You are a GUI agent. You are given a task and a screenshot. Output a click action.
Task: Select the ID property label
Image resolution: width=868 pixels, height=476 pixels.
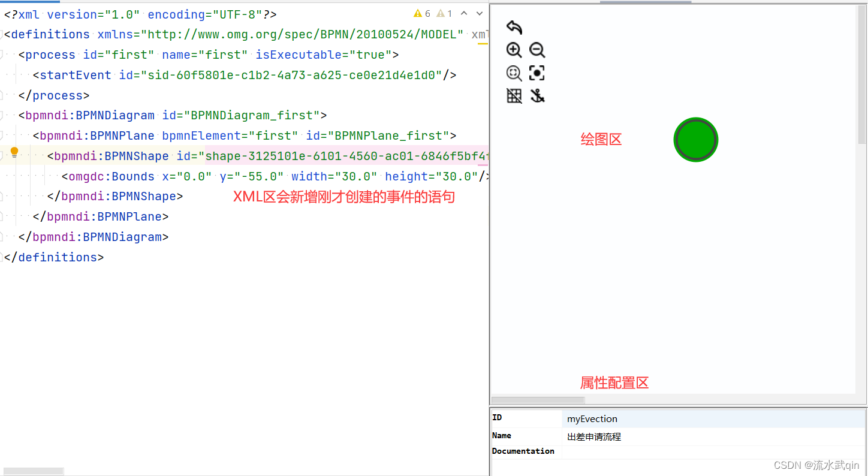pos(497,417)
